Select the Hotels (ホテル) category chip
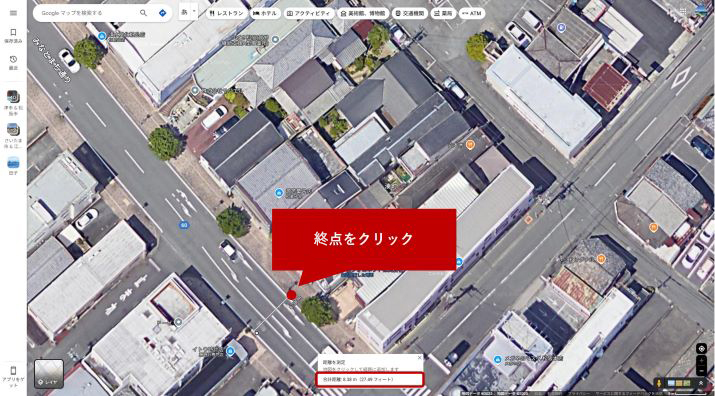The height and width of the screenshot is (396, 715). 264,13
